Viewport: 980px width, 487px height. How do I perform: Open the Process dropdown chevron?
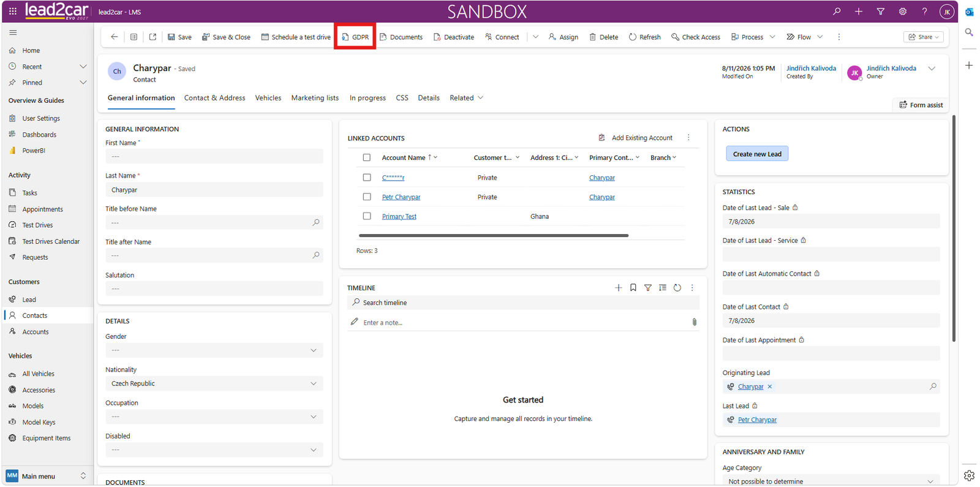pyautogui.click(x=773, y=37)
